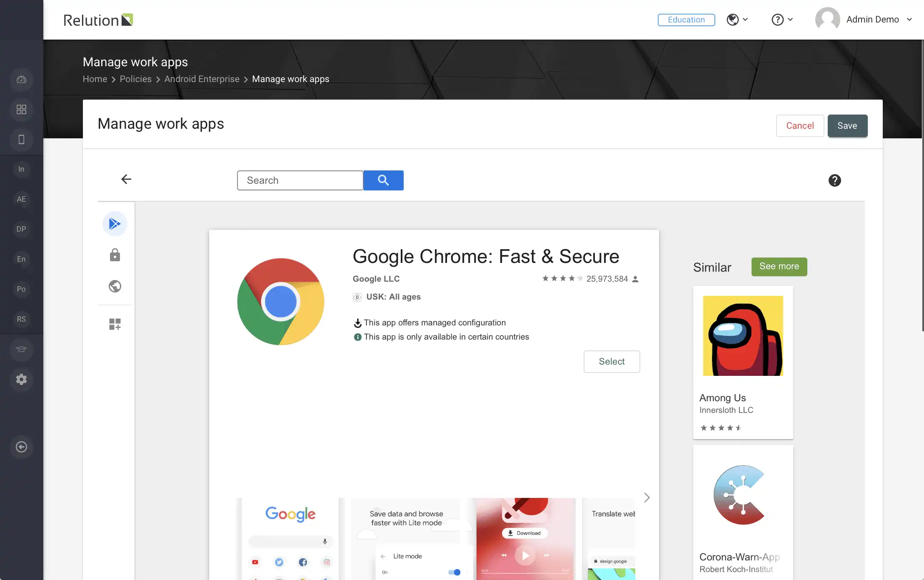924x580 pixels.
Task: Click the Admin Demo avatar picture
Action: click(827, 20)
